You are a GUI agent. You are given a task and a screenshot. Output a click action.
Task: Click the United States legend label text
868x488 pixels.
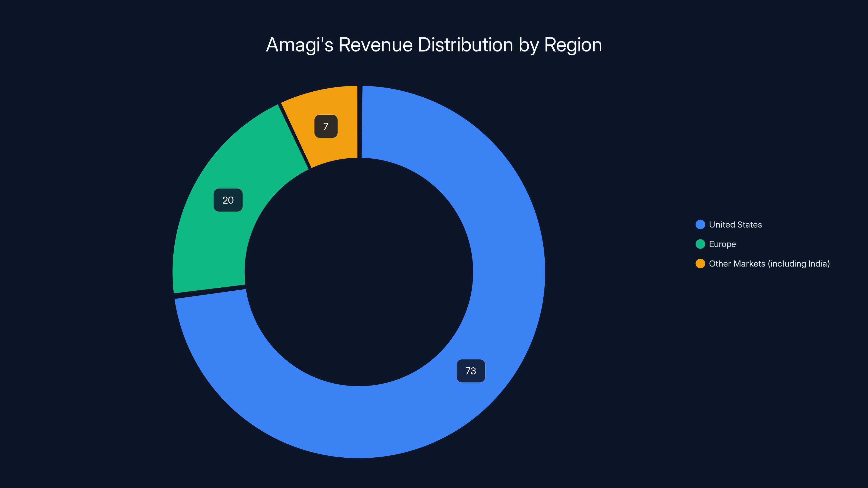736,225
